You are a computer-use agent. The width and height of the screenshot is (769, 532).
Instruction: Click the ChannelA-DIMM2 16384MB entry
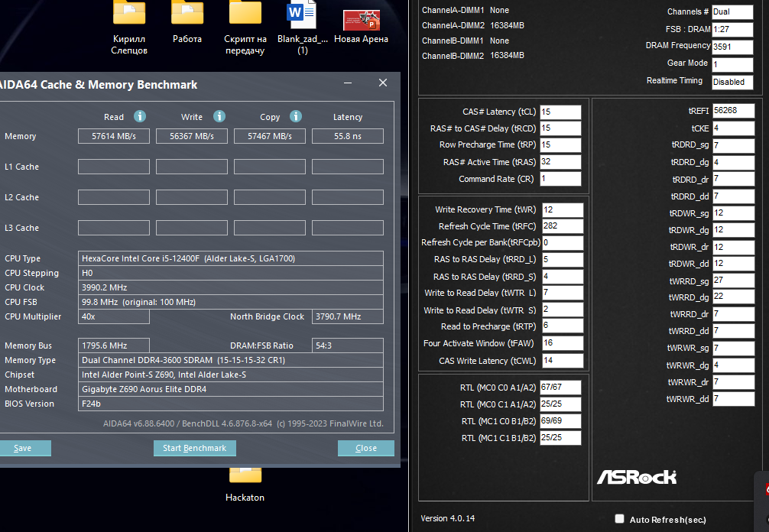473,25
